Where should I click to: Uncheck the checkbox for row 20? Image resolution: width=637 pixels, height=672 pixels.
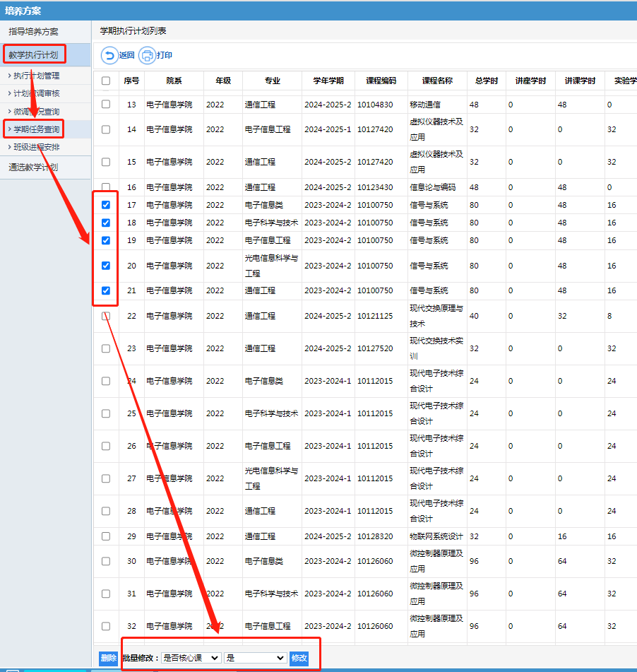coord(106,266)
